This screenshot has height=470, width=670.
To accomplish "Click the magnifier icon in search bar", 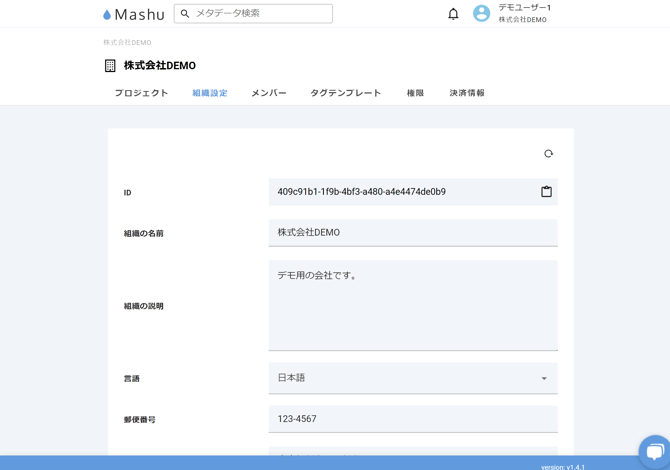I will (x=185, y=14).
